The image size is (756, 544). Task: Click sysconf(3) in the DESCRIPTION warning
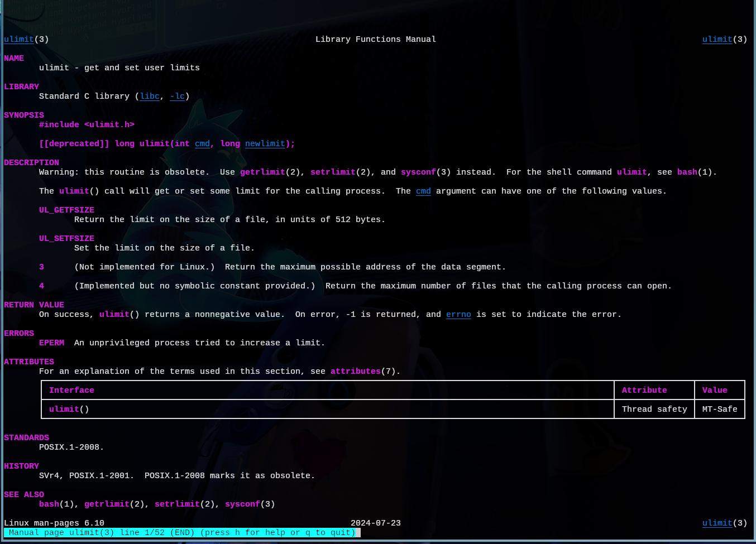pyautogui.click(x=426, y=172)
